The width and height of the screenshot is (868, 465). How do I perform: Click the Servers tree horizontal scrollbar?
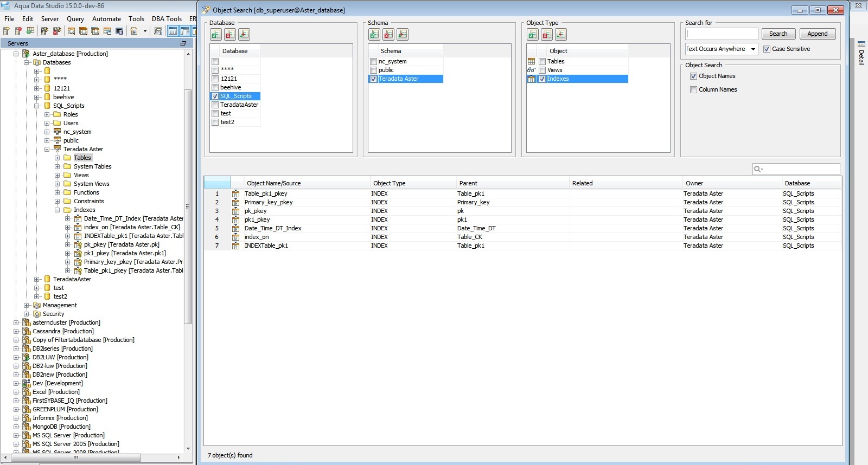coord(76,457)
